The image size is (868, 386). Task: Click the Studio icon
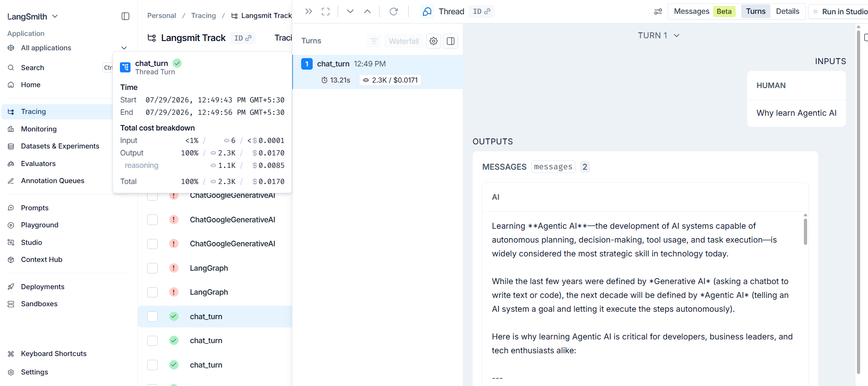pyautogui.click(x=11, y=243)
